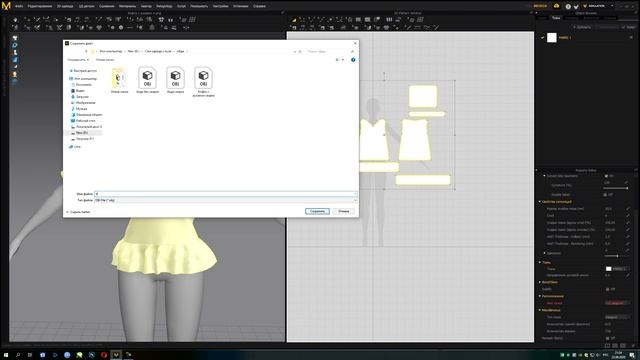This screenshot has height=360, width=640.
Task: Click Marvelous Designer taskbar icon
Action: (x=116, y=355)
